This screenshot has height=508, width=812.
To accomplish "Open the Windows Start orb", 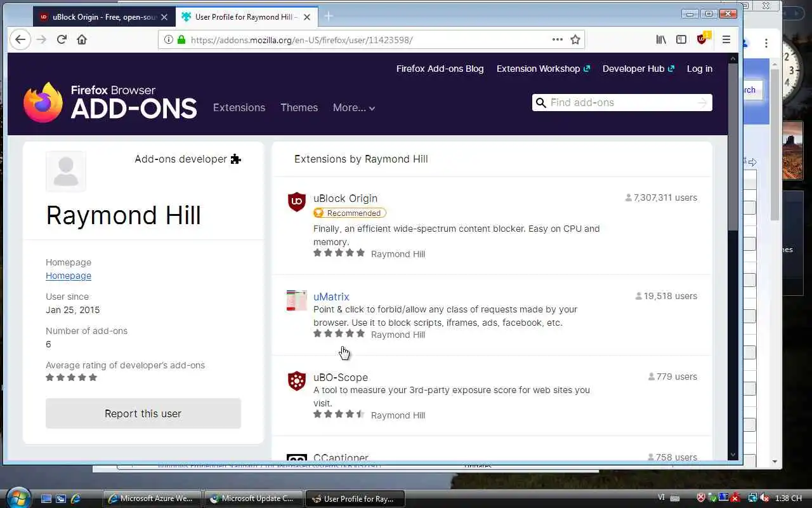I will click(18, 497).
